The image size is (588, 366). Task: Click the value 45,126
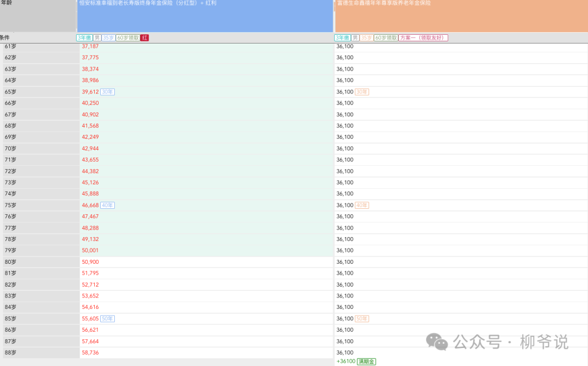coord(90,182)
